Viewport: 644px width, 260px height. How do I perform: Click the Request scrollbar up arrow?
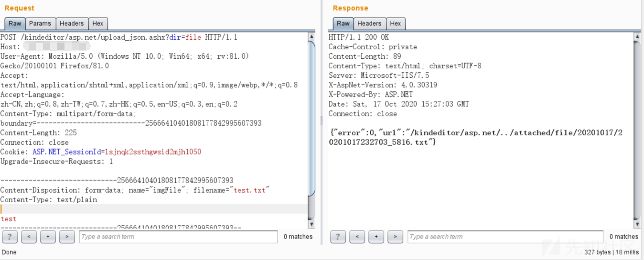[311, 36]
